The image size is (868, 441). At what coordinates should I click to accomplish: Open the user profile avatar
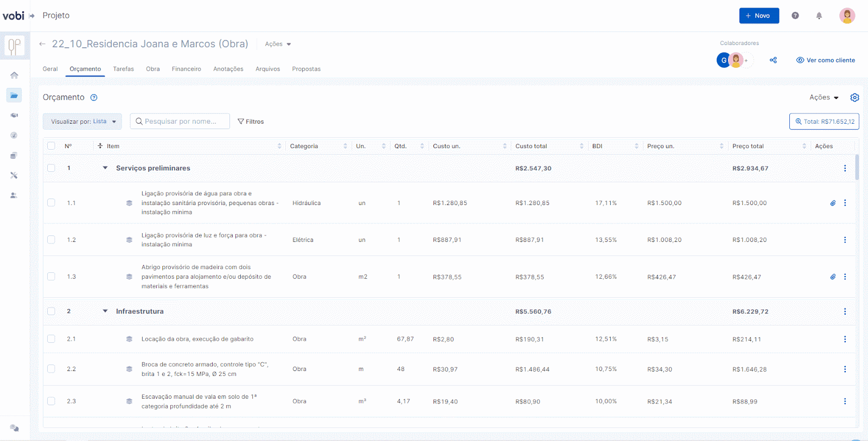[x=847, y=16]
